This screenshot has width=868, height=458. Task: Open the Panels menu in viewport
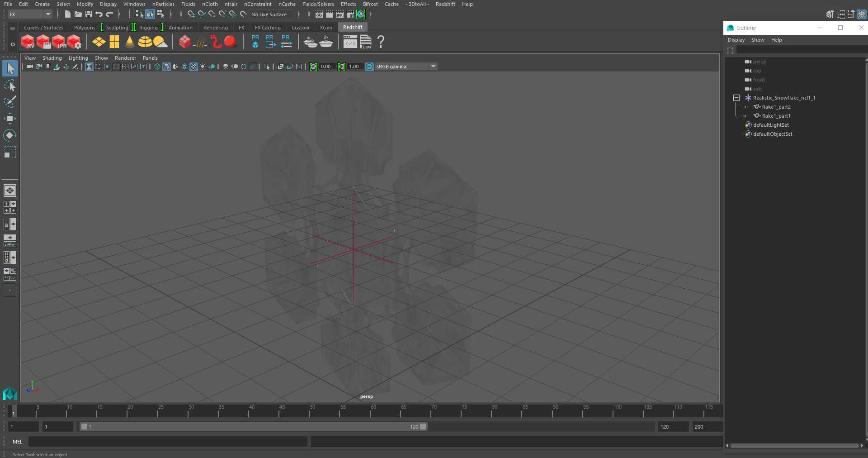point(150,58)
